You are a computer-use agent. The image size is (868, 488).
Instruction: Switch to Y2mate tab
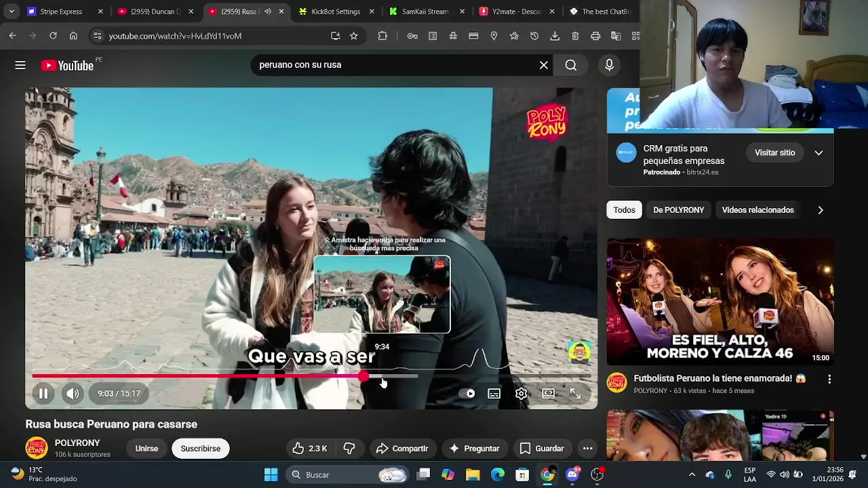point(516,12)
